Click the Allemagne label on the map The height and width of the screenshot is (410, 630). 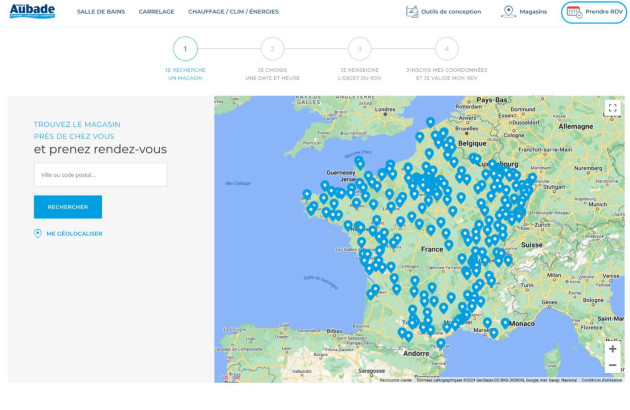tap(576, 127)
